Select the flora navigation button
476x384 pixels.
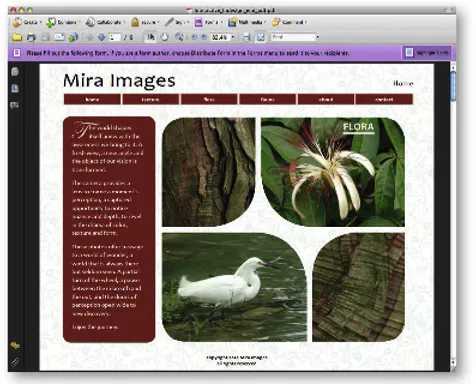click(209, 99)
